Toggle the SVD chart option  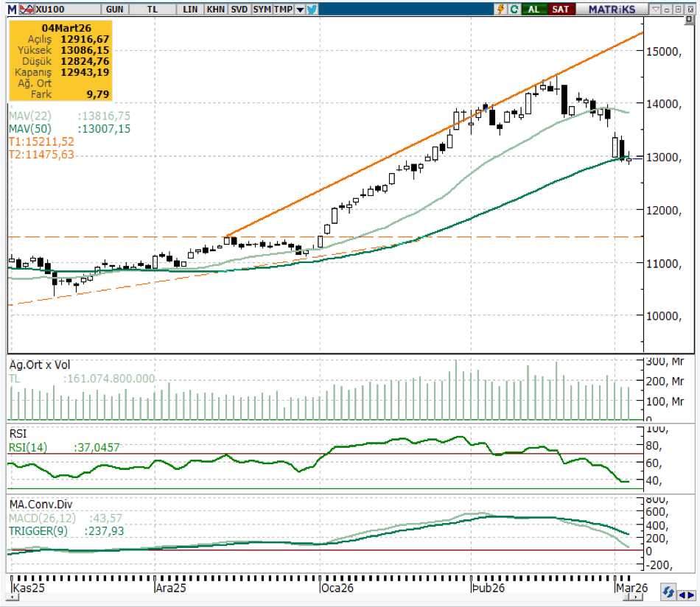click(239, 9)
